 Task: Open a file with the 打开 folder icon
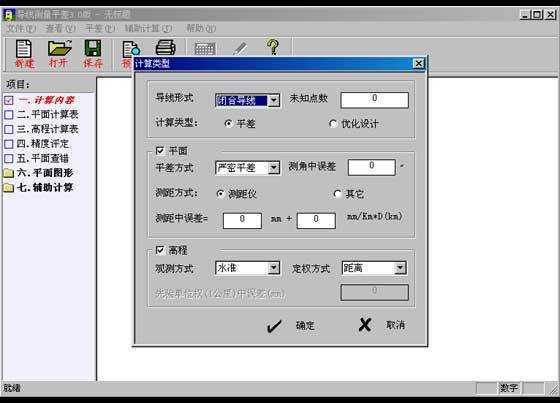[60, 49]
